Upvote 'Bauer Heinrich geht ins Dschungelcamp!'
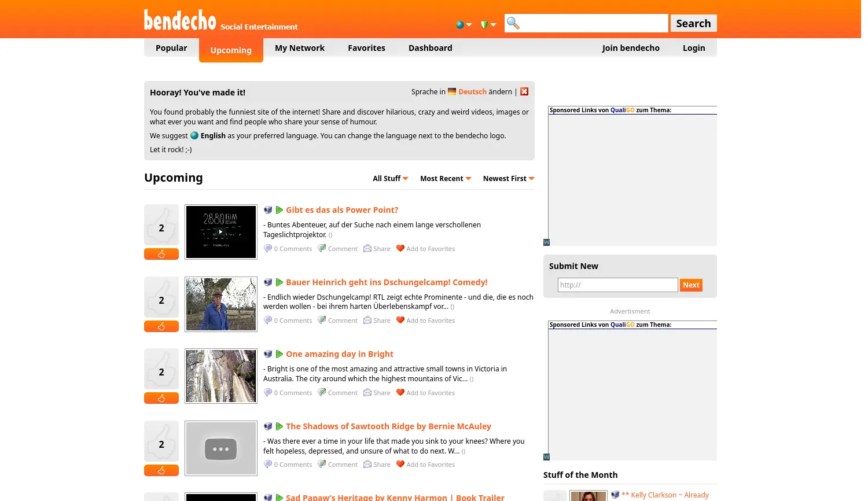Image resolution: width=868 pixels, height=501 pixels. tap(161, 326)
